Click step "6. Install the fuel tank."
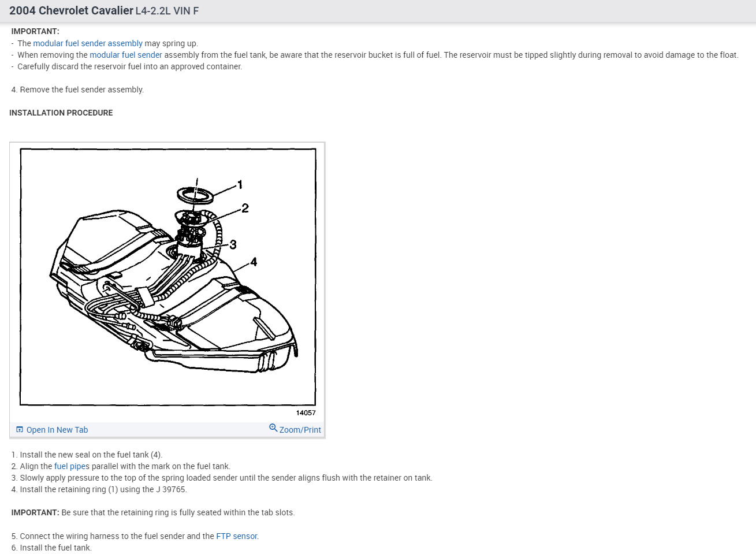Image resolution: width=756 pixels, height=554 pixels. click(x=51, y=548)
